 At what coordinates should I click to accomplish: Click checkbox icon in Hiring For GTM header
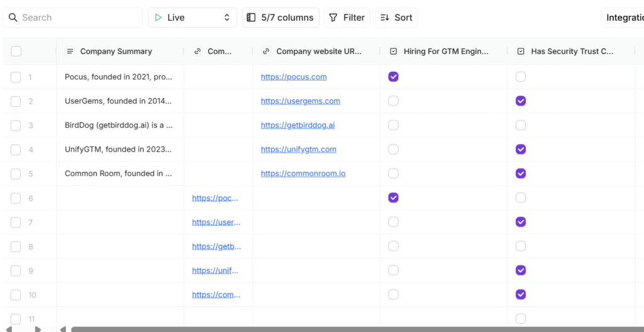pyautogui.click(x=393, y=52)
